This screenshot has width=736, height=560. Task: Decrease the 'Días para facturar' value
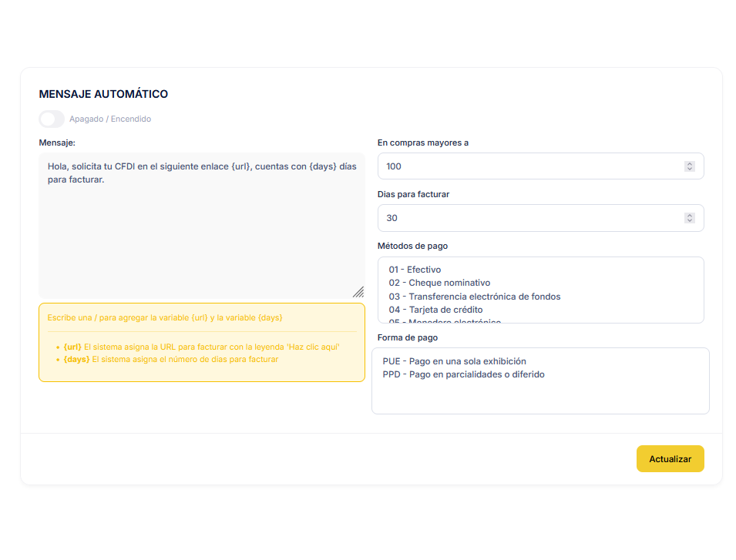[690, 221]
